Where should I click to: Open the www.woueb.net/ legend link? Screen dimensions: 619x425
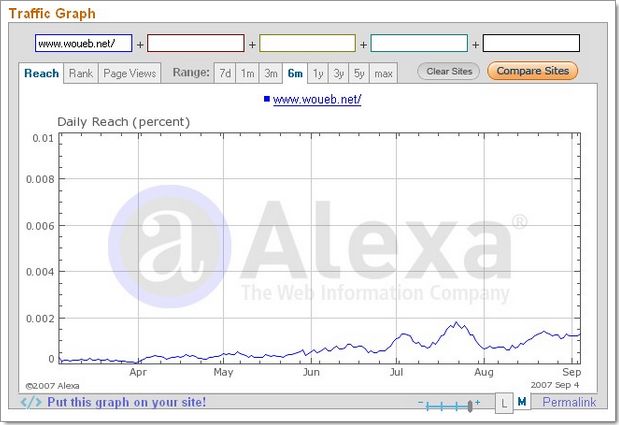pyautogui.click(x=317, y=99)
